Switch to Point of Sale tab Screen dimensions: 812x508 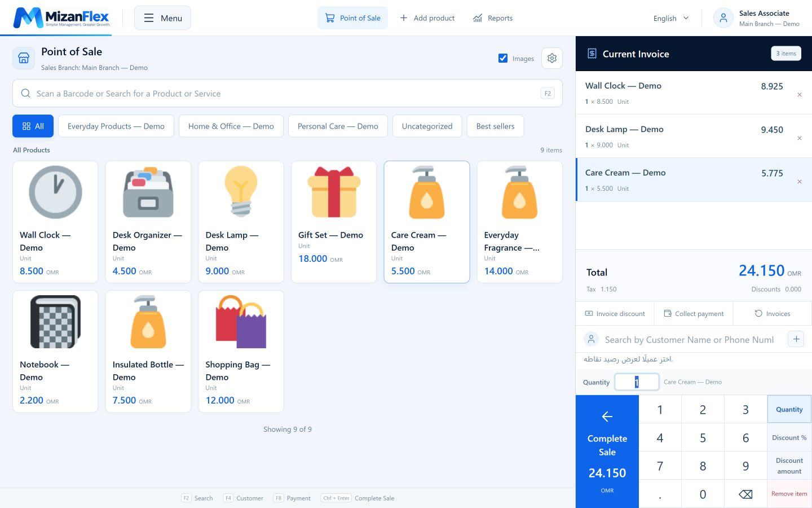(353, 18)
